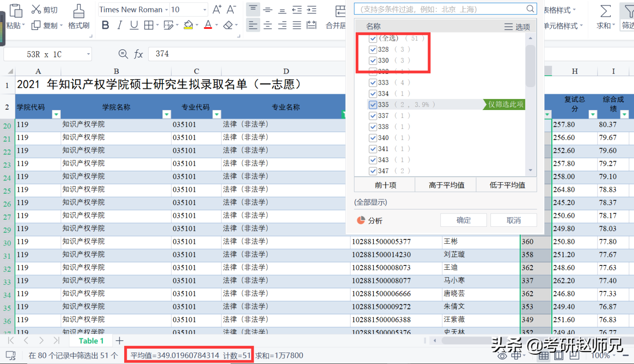634x364 pixels.
Task: Center text horizontally
Action: (x=268, y=25)
